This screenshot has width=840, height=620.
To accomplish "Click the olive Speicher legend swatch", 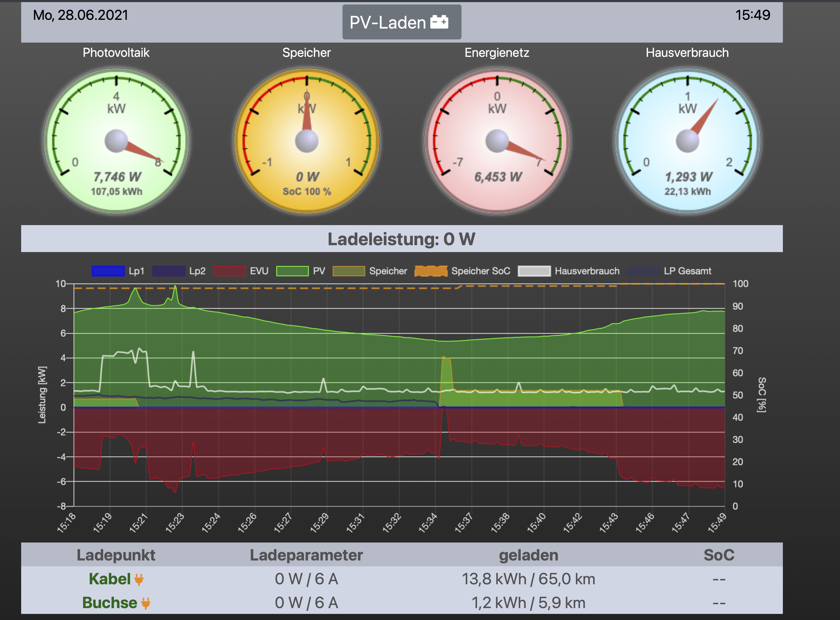I will coord(349,271).
